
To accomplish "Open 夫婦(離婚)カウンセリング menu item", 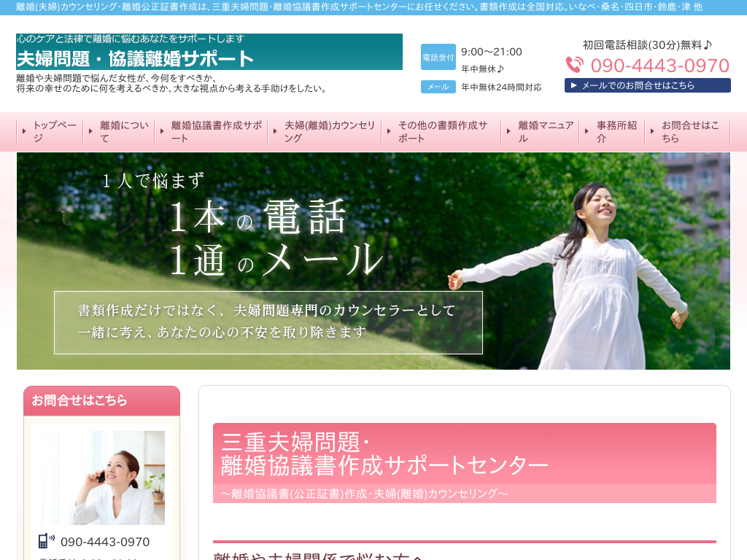I will coord(325,131).
